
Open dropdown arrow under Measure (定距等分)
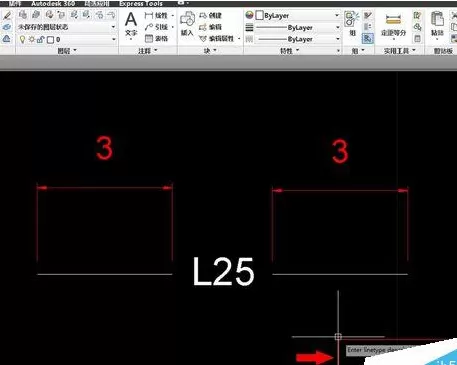click(x=393, y=39)
